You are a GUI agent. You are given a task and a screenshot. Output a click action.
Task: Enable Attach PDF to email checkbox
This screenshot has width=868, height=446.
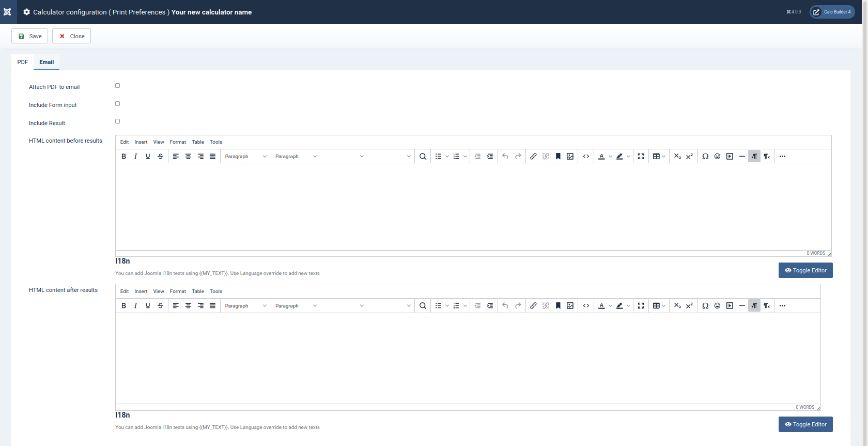tap(117, 86)
